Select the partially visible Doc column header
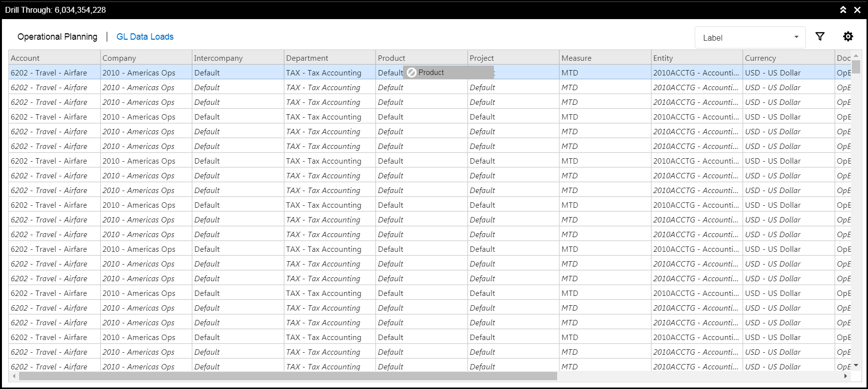 pos(844,58)
